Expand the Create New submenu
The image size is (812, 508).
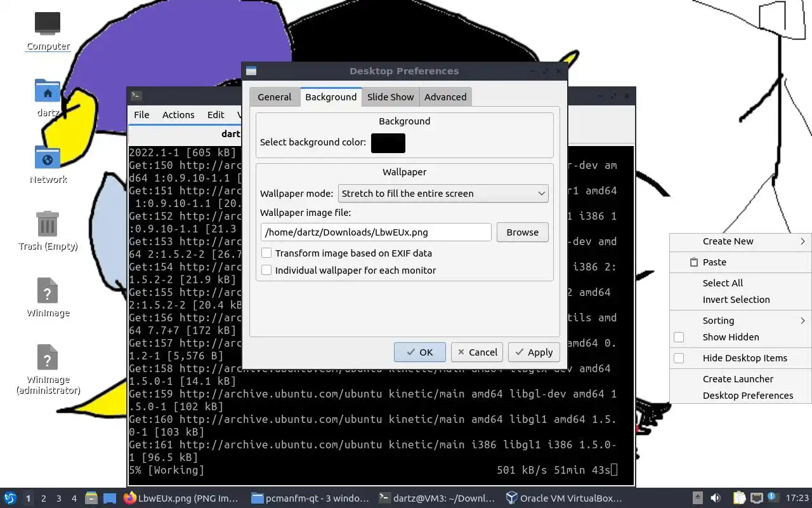[741, 241]
